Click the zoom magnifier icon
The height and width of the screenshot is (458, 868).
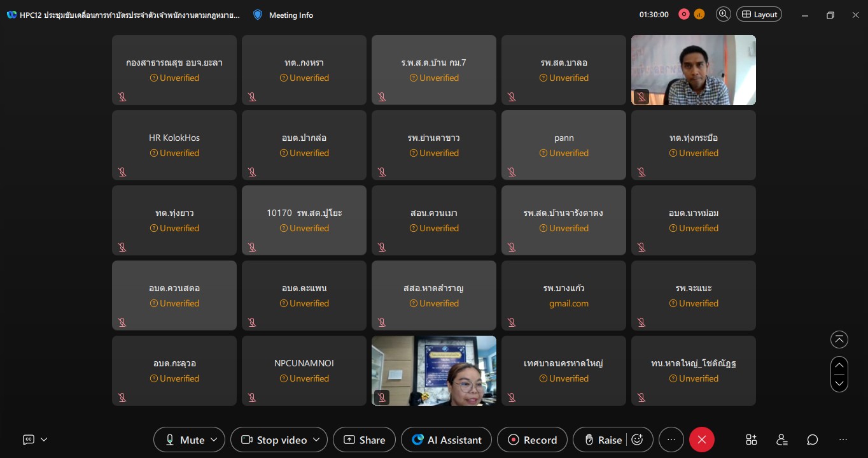[x=723, y=15]
